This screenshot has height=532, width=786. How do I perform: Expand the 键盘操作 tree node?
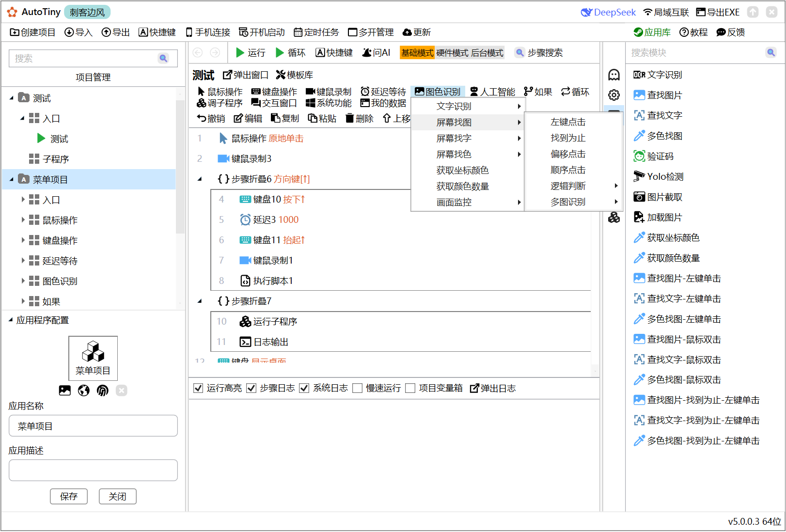(22, 240)
